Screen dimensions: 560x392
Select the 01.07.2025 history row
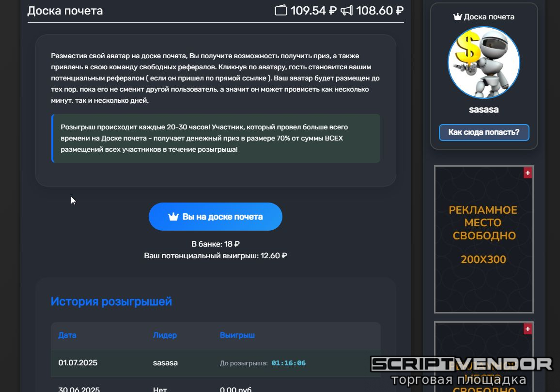click(x=216, y=363)
